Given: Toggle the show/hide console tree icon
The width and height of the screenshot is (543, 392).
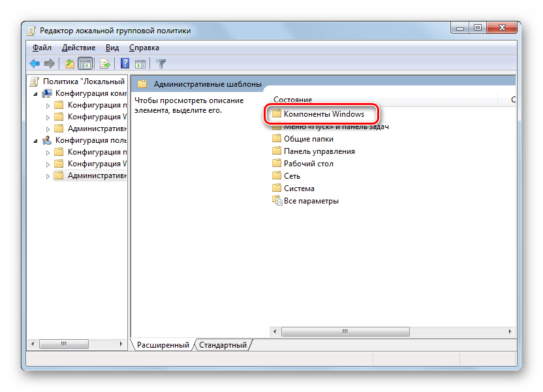Looking at the screenshot, I should (x=85, y=63).
